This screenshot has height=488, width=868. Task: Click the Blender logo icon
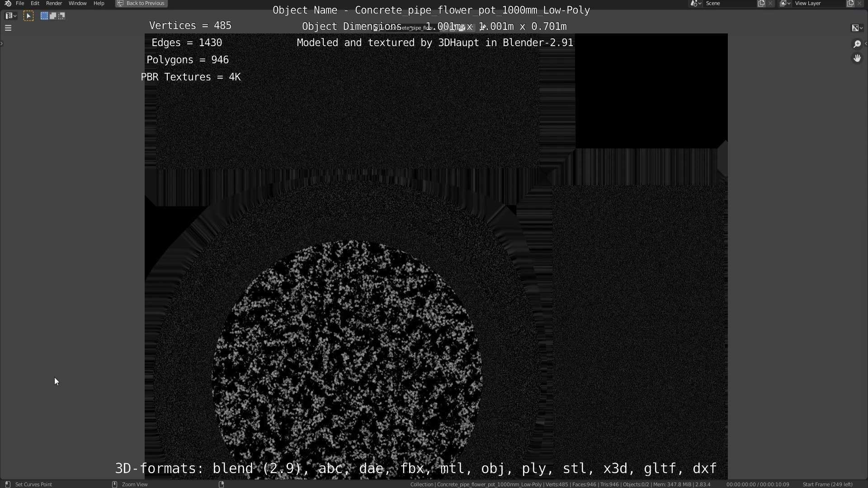[8, 3]
